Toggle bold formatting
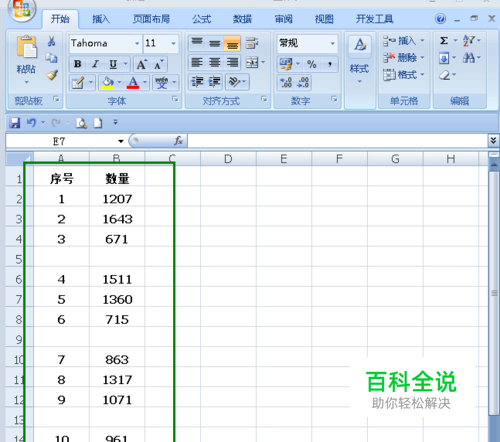 click(78, 64)
